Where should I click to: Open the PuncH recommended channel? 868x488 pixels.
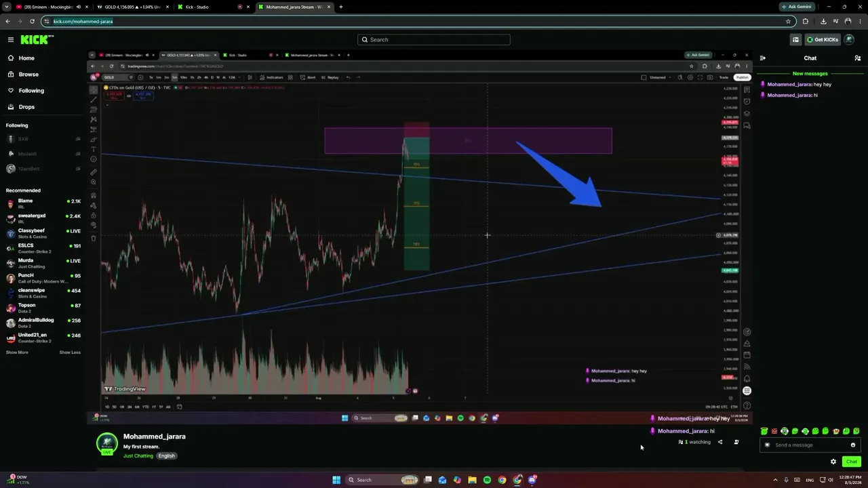(43, 278)
